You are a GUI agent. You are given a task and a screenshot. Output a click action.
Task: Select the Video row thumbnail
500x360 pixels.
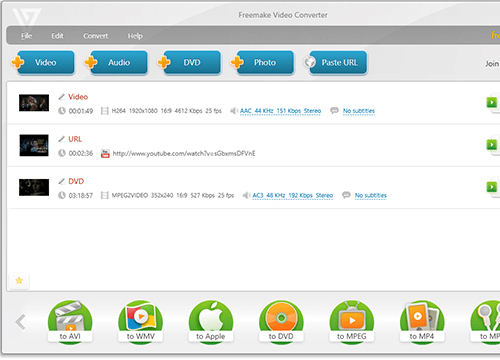coord(34,103)
